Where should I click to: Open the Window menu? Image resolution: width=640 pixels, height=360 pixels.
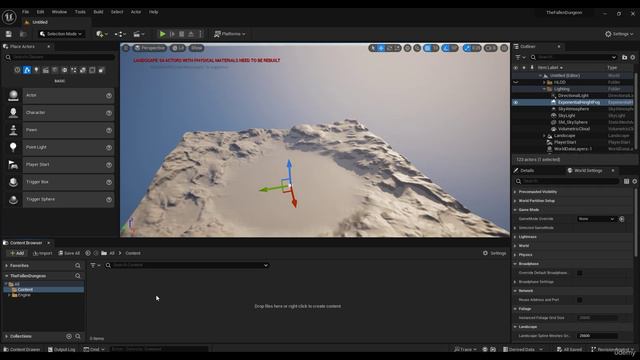[x=59, y=12]
